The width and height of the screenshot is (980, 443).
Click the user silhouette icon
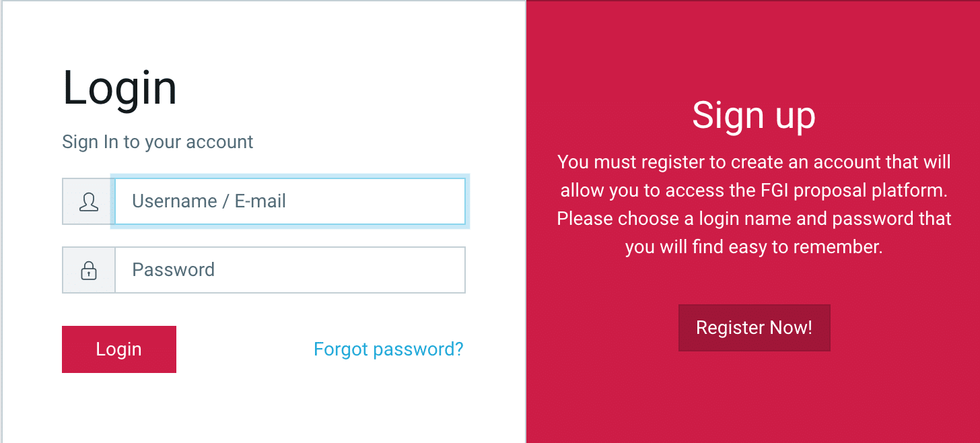click(89, 201)
